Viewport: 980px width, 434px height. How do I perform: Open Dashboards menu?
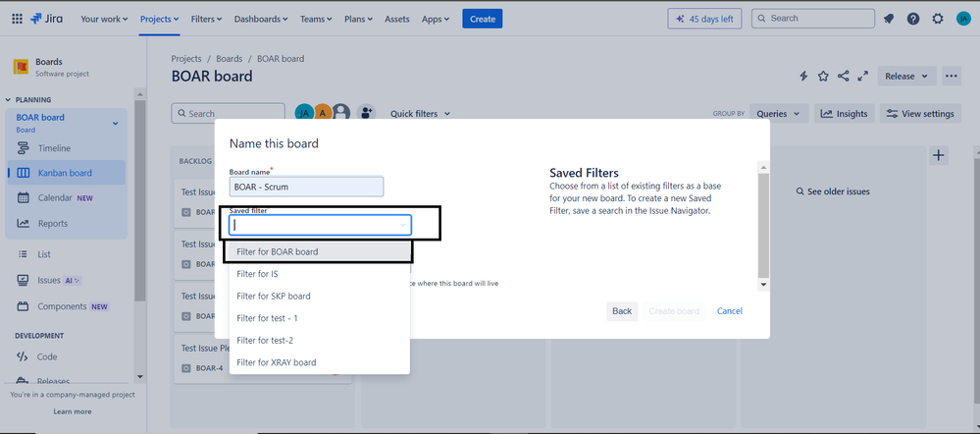[261, 19]
